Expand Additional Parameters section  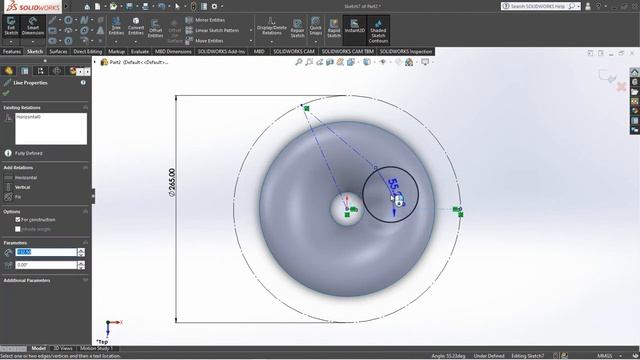click(85, 280)
